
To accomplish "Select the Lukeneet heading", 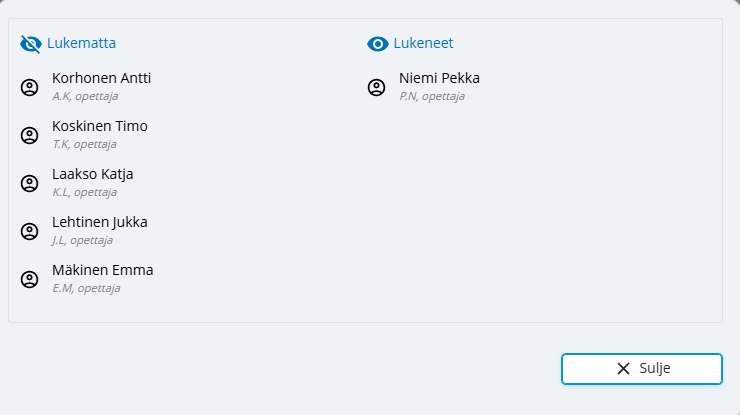I will 424,43.
